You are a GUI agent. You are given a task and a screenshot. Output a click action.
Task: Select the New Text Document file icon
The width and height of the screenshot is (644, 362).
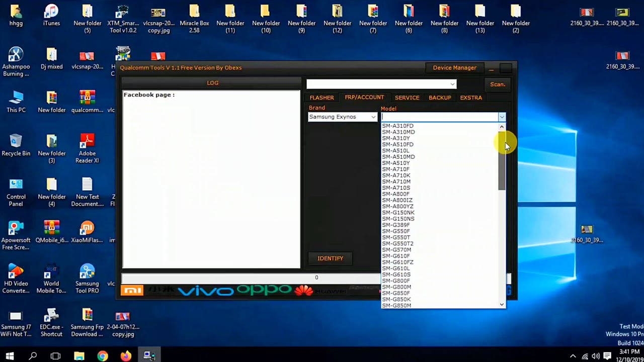(x=87, y=192)
